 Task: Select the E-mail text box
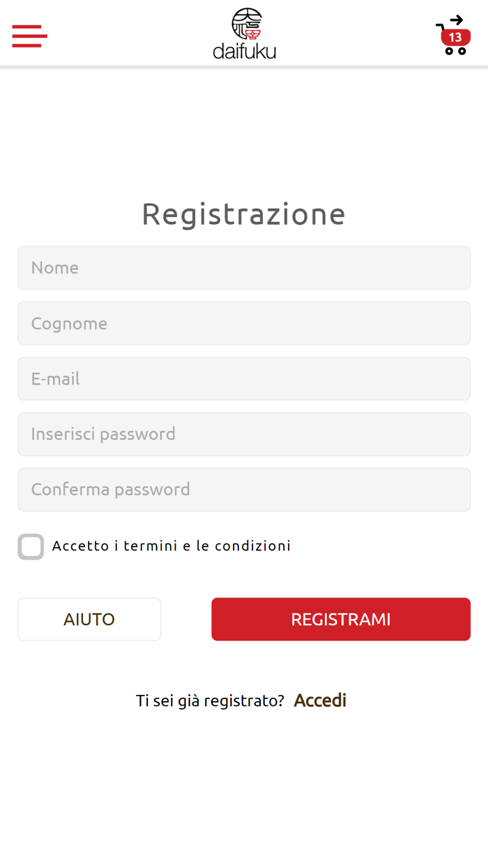[244, 379]
